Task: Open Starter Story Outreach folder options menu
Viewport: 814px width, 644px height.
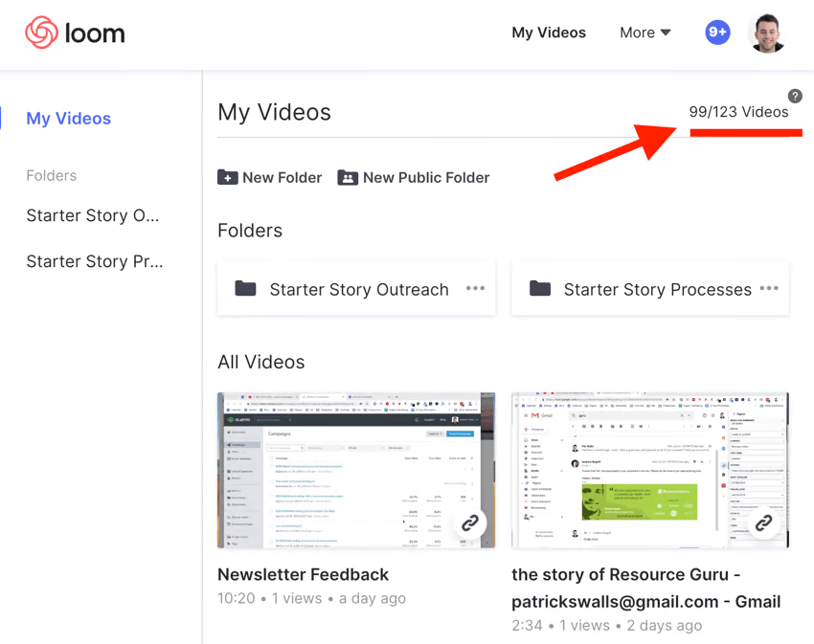Action: 475,289
